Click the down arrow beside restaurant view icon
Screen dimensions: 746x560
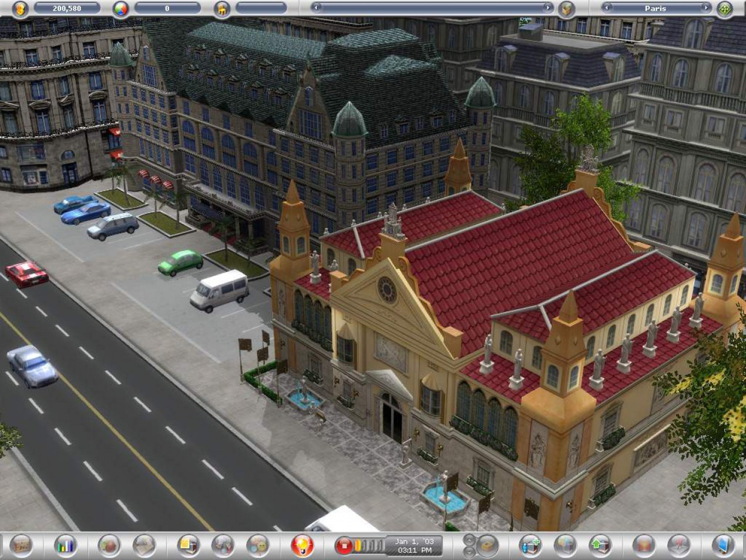point(468,552)
